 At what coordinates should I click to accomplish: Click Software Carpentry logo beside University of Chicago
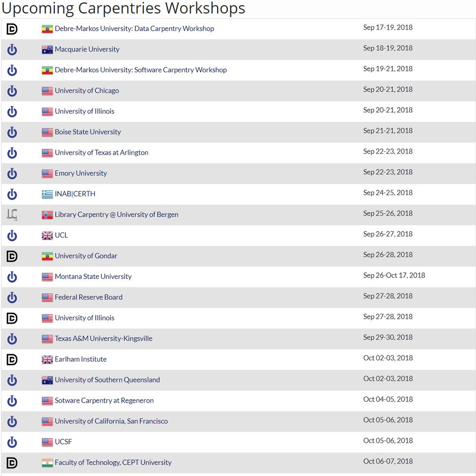click(12, 91)
